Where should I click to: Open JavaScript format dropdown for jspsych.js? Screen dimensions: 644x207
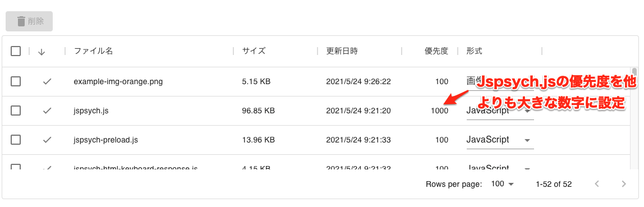[x=500, y=111]
